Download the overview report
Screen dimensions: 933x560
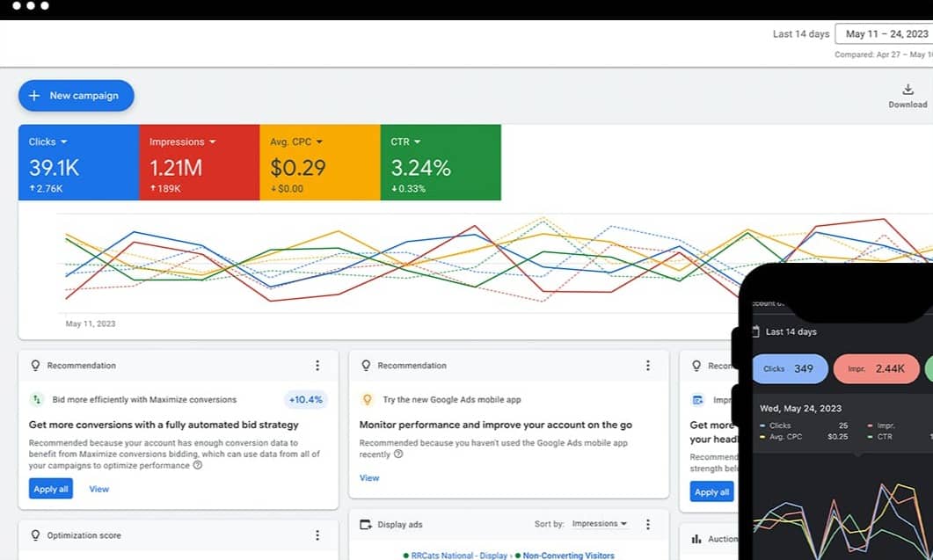907,95
